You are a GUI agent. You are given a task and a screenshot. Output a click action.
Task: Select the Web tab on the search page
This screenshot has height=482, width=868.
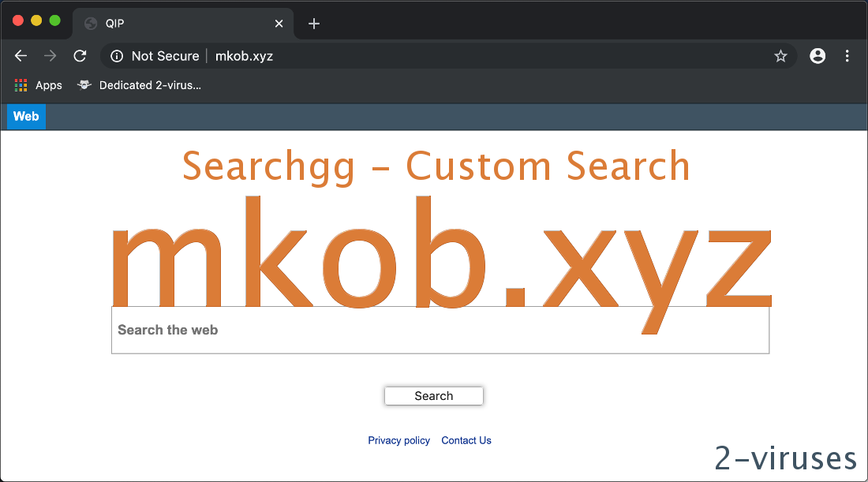[25, 116]
